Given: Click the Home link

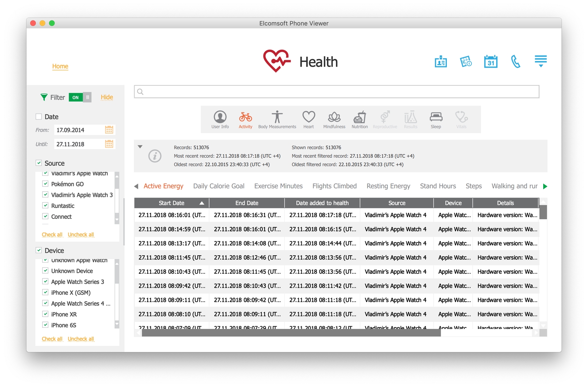Looking at the screenshot, I should point(60,66).
